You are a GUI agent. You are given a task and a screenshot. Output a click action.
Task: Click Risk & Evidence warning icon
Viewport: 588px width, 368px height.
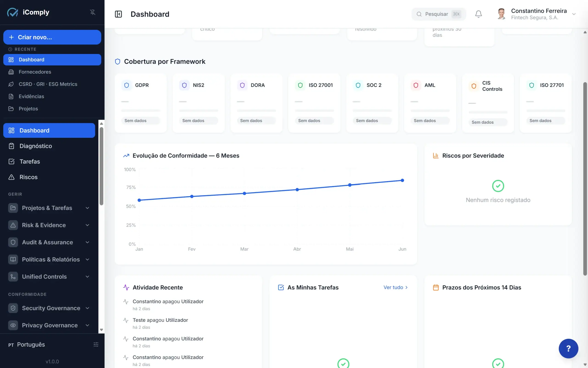(x=13, y=225)
